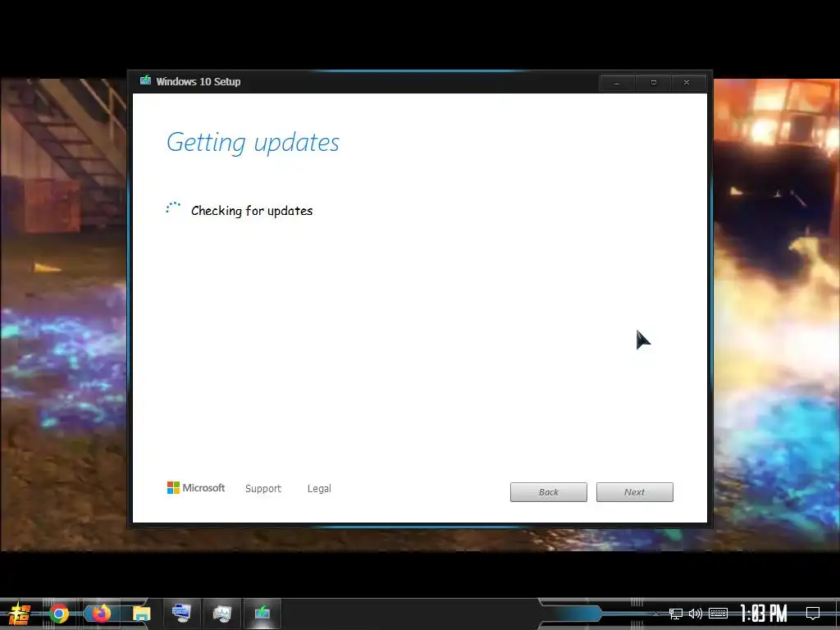Launch Firefox from the taskbar
The height and width of the screenshot is (630, 840).
coord(101,614)
